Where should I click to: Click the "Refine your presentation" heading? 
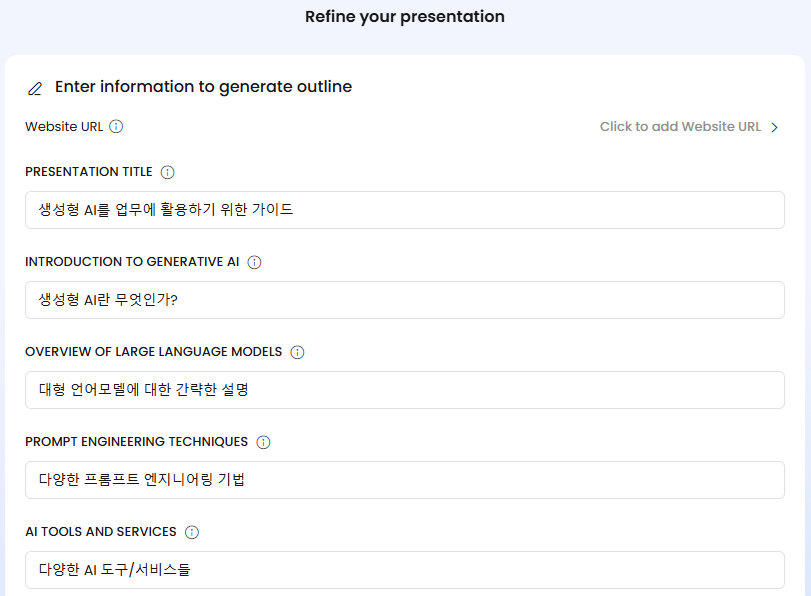pos(405,17)
